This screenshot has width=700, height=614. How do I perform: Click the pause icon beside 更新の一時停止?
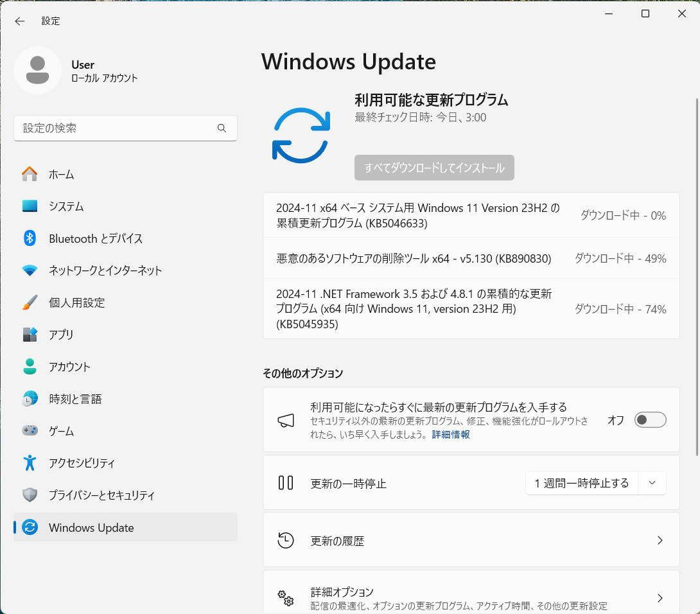pyautogui.click(x=286, y=483)
